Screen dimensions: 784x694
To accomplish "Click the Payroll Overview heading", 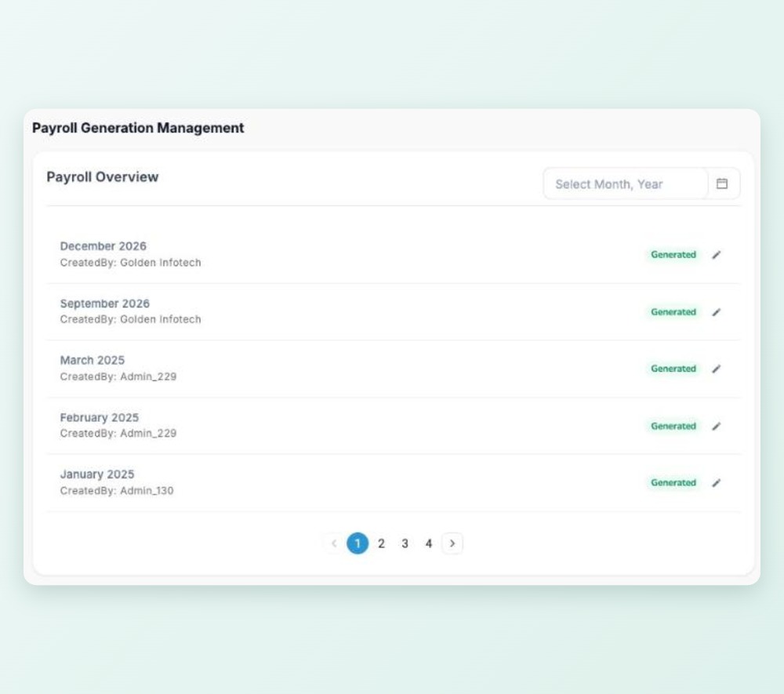I will [x=103, y=177].
